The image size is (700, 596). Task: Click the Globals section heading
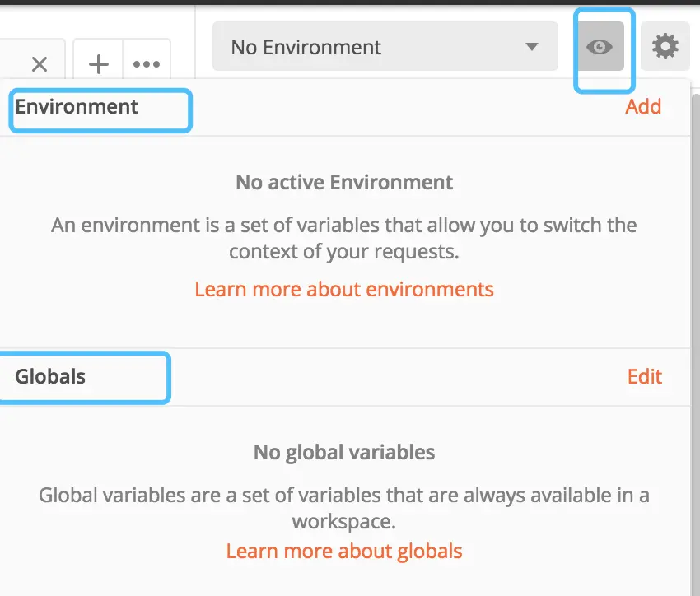click(x=50, y=376)
